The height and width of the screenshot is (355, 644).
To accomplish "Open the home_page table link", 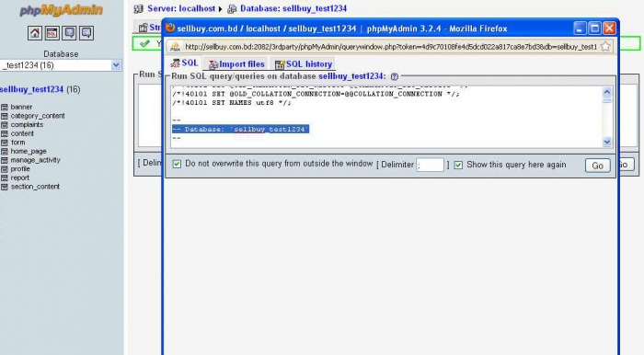I will click(x=29, y=152).
